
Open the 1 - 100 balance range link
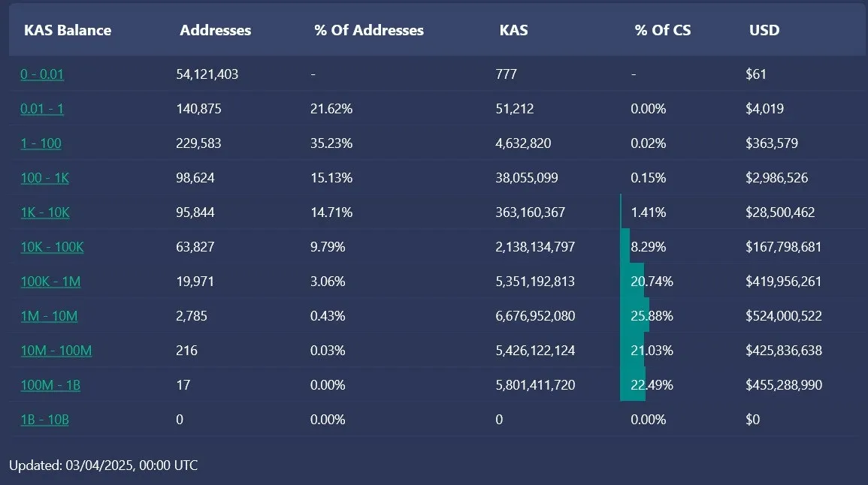coord(41,143)
